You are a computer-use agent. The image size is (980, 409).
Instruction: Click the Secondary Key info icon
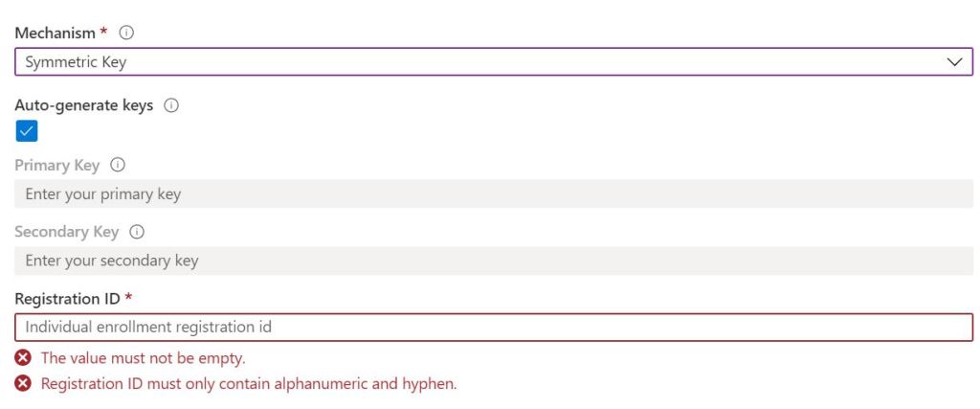137,233
